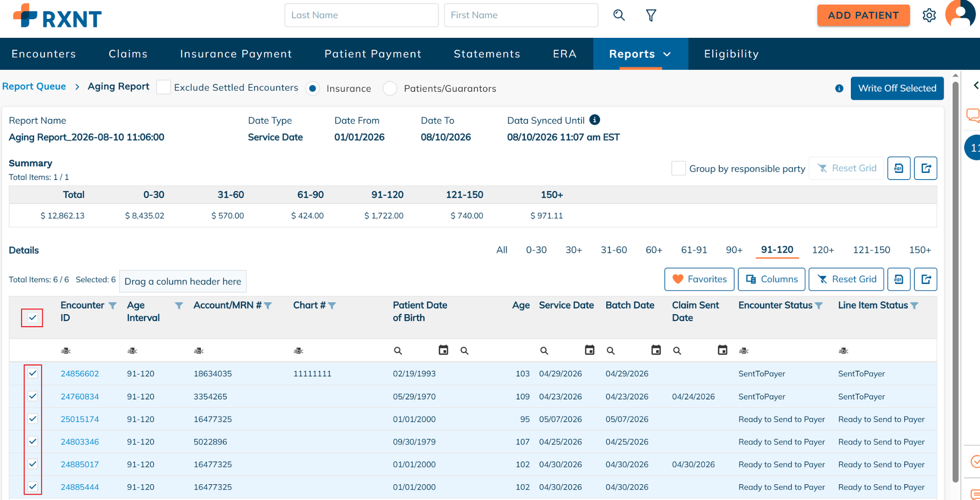The height and width of the screenshot is (500, 980).
Task: Click the patient search magnifier icon
Action: coord(619,15)
